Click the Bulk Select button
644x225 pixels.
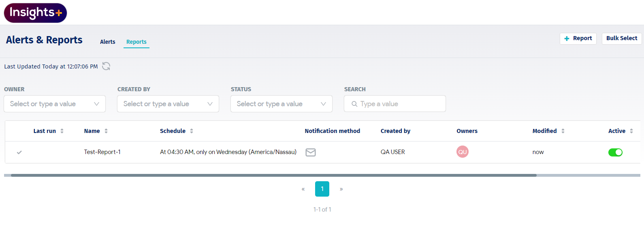(x=621, y=39)
